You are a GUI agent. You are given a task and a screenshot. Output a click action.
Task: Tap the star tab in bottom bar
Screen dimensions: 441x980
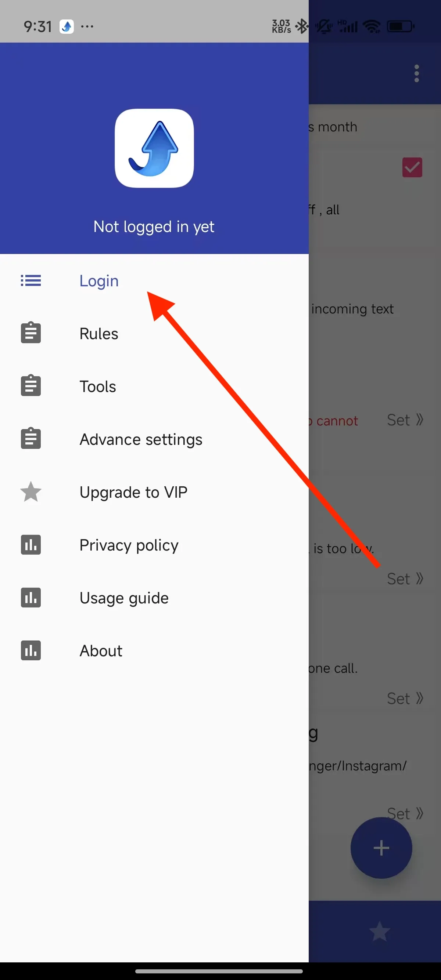click(x=380, y=931)
